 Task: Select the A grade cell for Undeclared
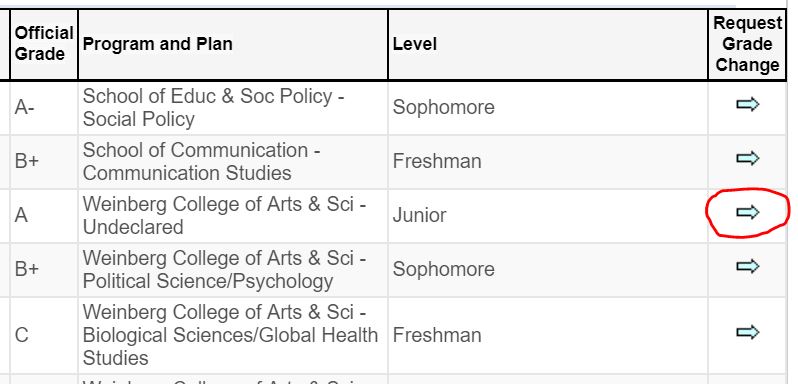click(44, 216)
